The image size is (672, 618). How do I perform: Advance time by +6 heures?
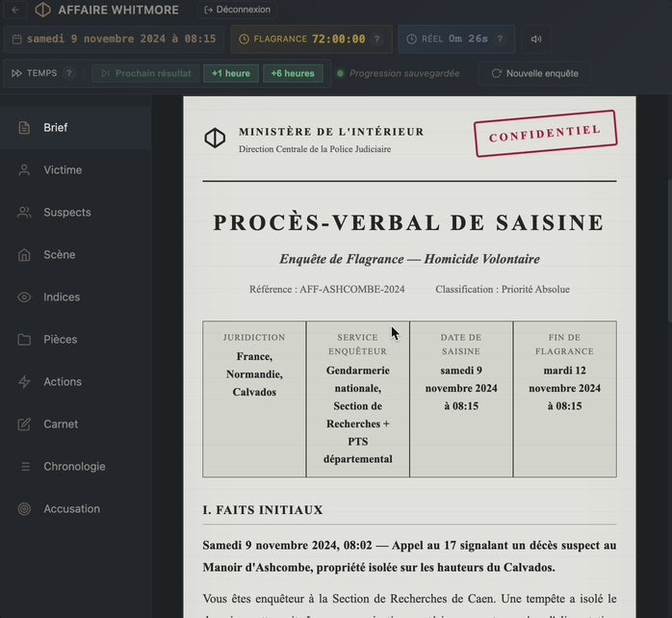point(293,73)
